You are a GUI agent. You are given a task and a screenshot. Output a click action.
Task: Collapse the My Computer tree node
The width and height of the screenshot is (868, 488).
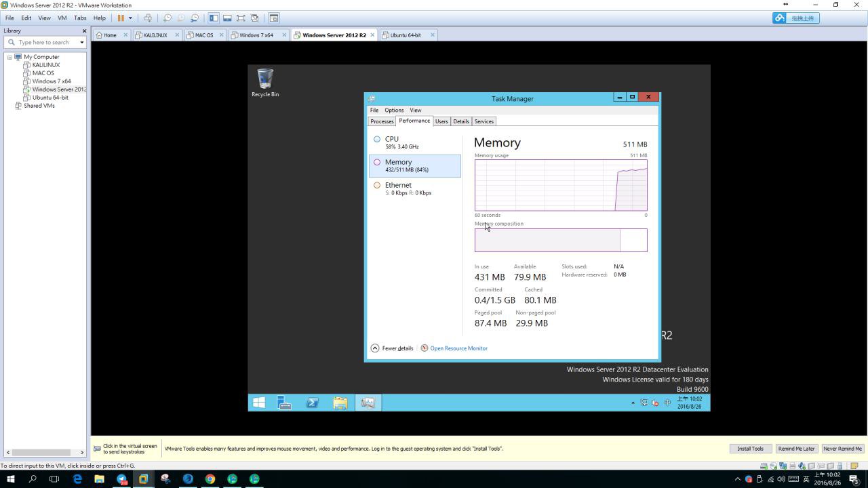10,57
